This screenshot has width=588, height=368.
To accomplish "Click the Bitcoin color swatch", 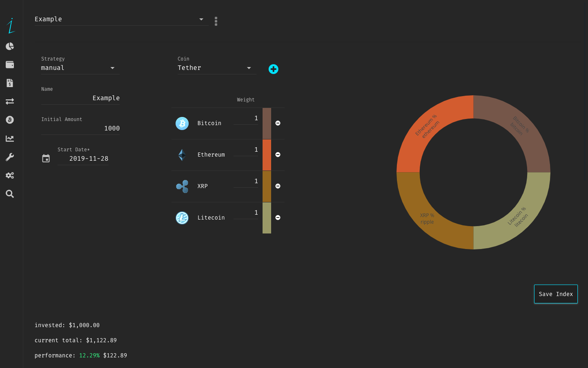I will click(267, 123).
